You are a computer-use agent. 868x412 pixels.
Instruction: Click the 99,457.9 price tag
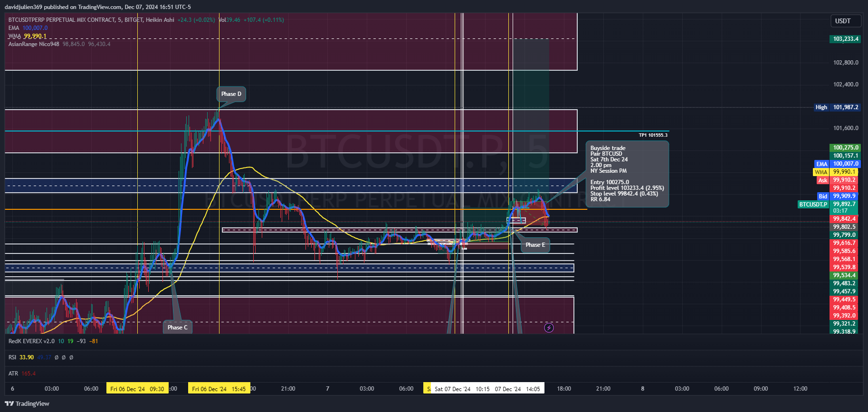coord(844,291)
